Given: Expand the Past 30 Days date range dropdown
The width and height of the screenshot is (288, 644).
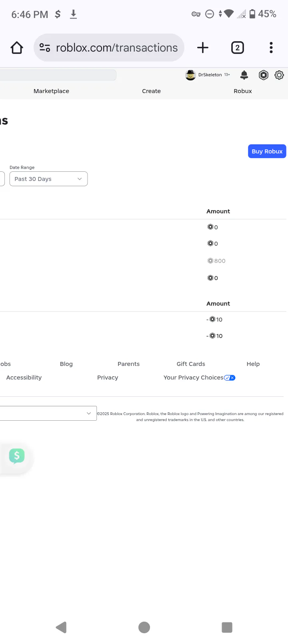Looking at the screenshot, I should pos(48,179).
